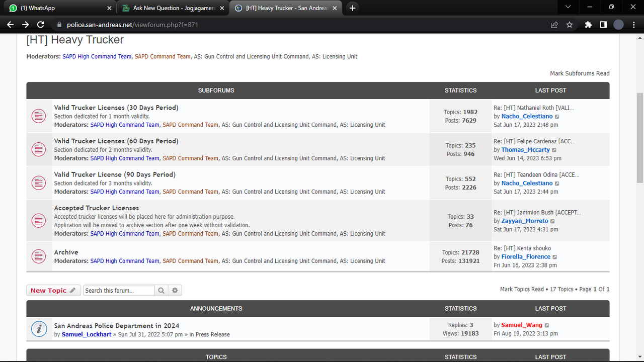Click Fiorella_Florence username
The height and width of the screenshot is (362, 644).
[x=526, y=257]
